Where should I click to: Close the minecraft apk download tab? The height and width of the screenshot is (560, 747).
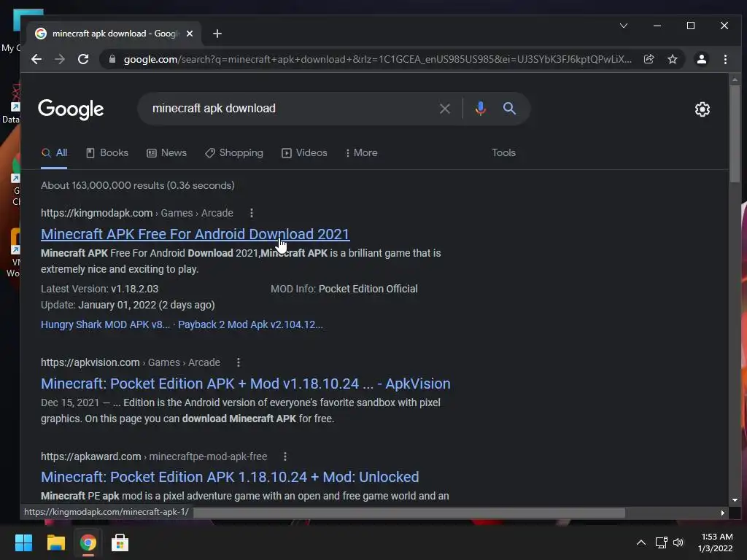pos(190,34)
